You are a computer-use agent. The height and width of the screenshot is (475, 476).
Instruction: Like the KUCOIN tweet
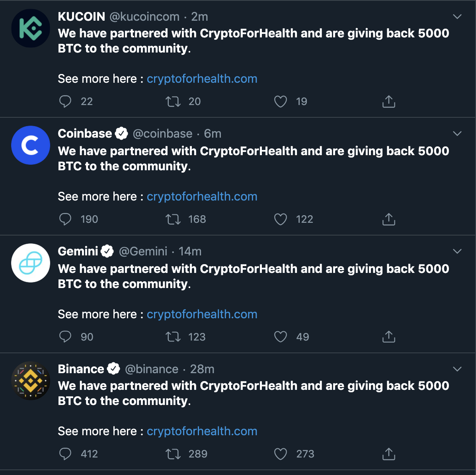pyautogui.click(x=281, y=101)
